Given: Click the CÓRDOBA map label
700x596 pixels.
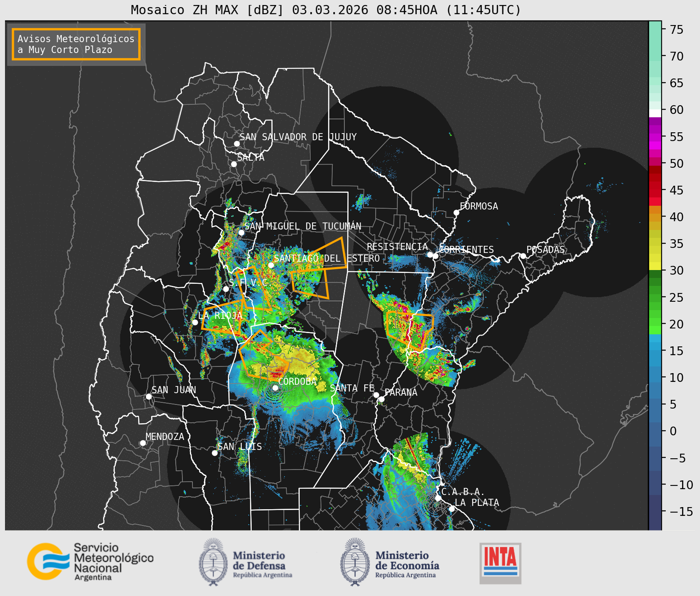Looking at the screenshot, I should click(x=297, y=381).
